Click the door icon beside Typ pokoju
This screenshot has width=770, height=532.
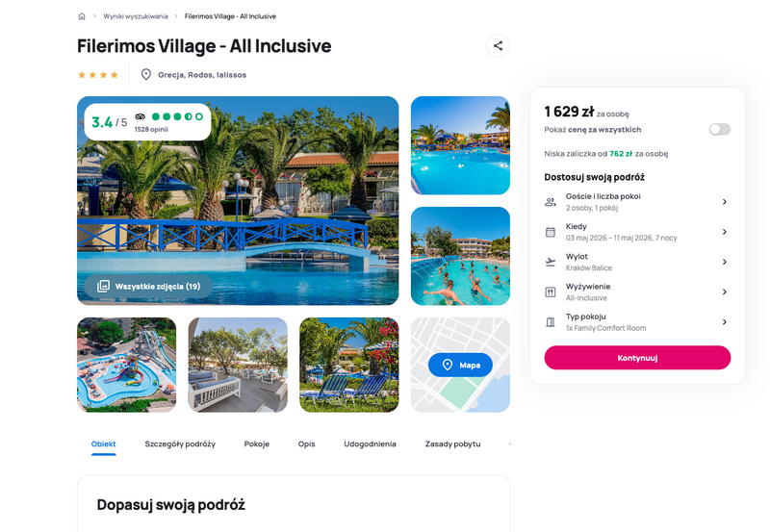coord(551,322)
